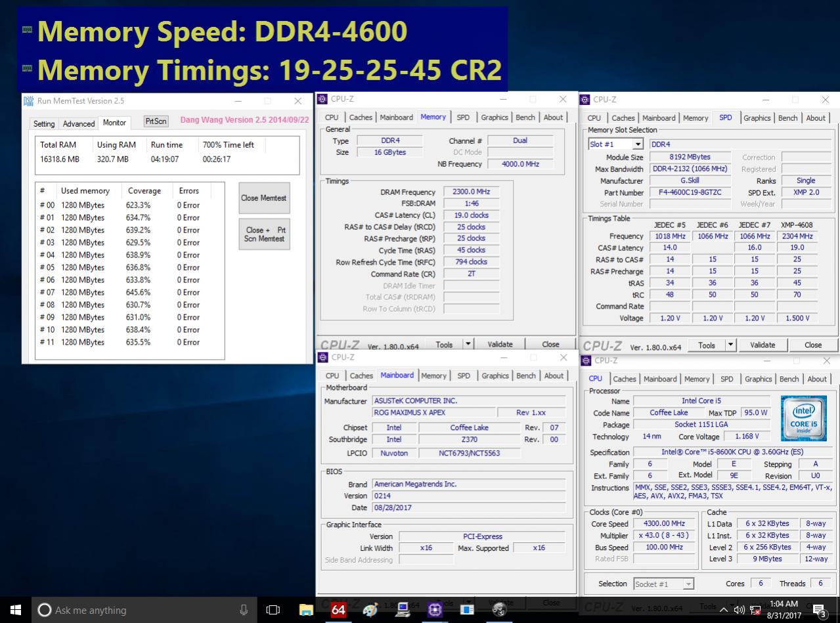Open SPD tab in CPU-Z Memory window
This screenshot has height=623, width=840.
[463, 118]
